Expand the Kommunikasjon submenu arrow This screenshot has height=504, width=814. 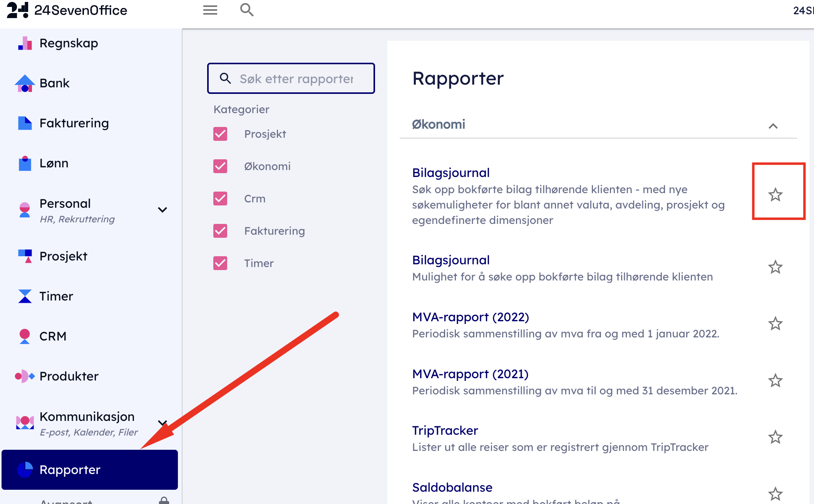[x=162, y=423]
